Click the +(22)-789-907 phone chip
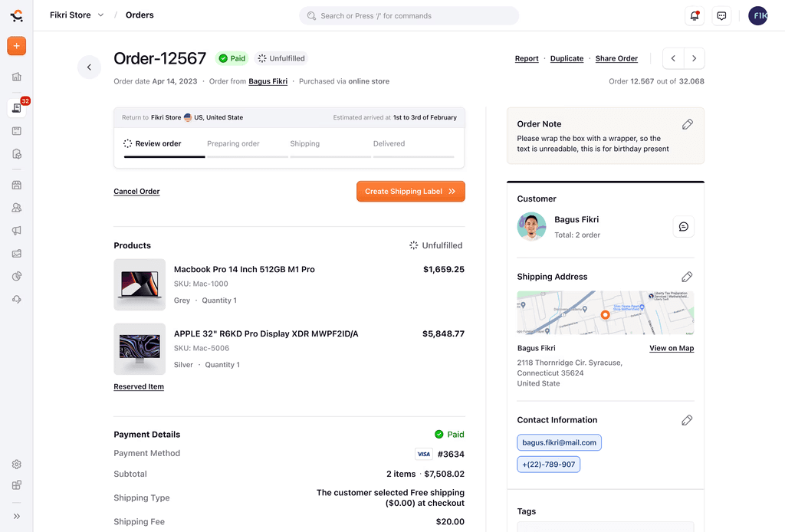 click(549, 465)
